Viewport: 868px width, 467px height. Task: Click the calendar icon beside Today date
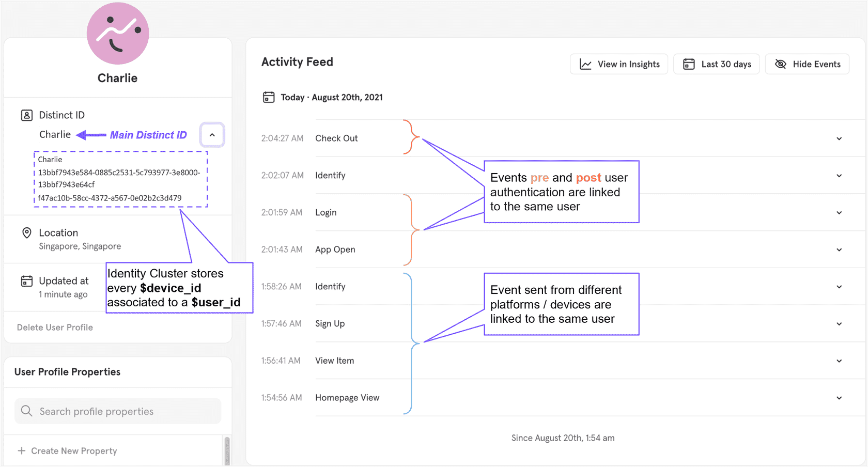click(x=269, y=97)
